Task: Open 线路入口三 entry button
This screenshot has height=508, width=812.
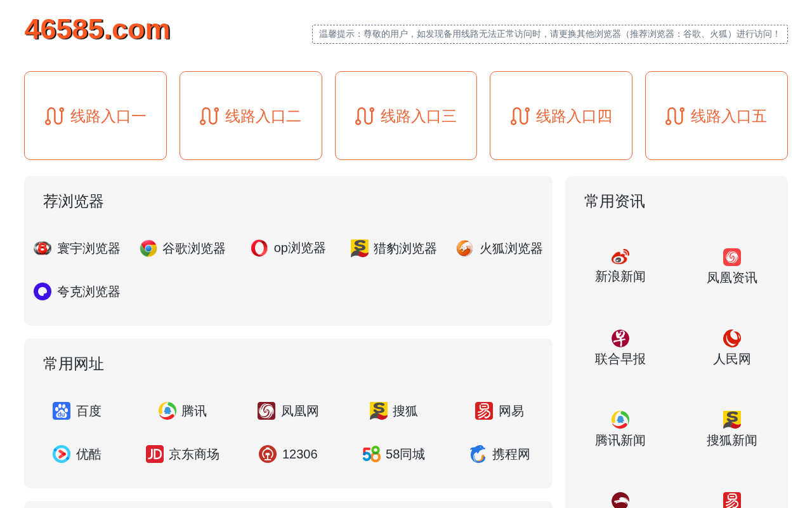Action: tap(406, 116)
